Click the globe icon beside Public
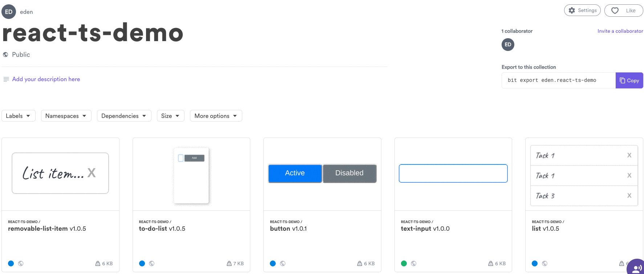Screen dimensions: 644x274 (5, 55)
